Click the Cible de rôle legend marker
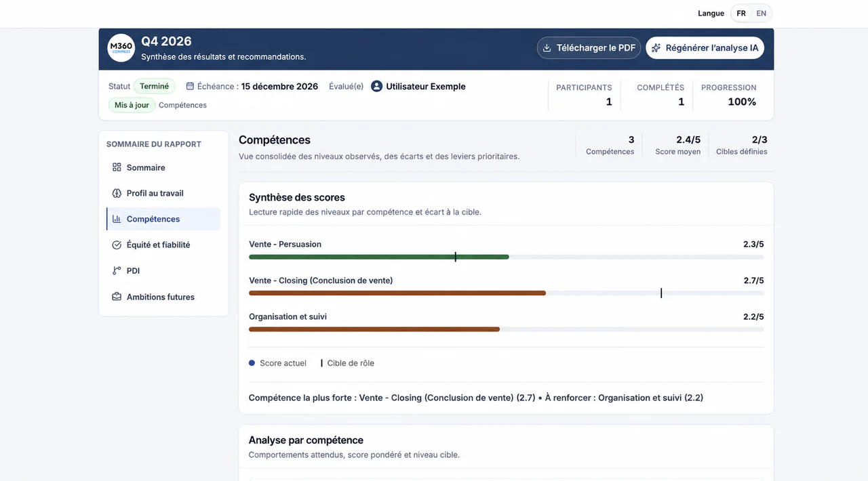The image size is (868, 481). [x=321, y=363]
